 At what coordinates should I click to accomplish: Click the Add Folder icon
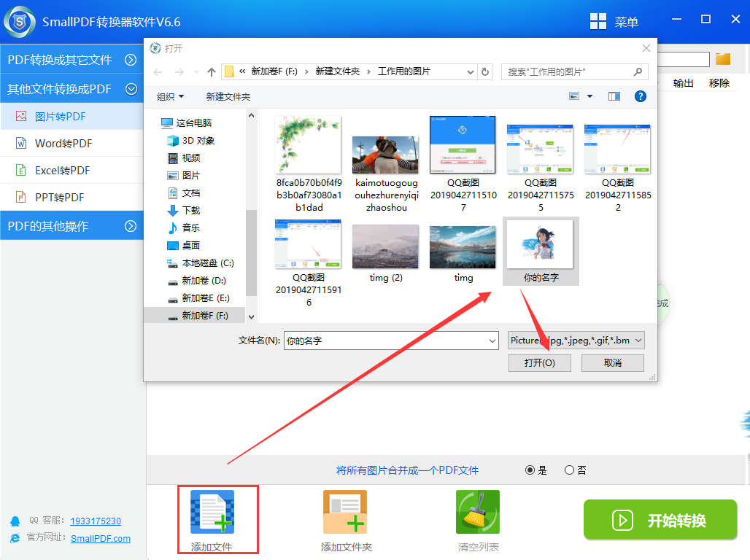(x=345, y=512)
